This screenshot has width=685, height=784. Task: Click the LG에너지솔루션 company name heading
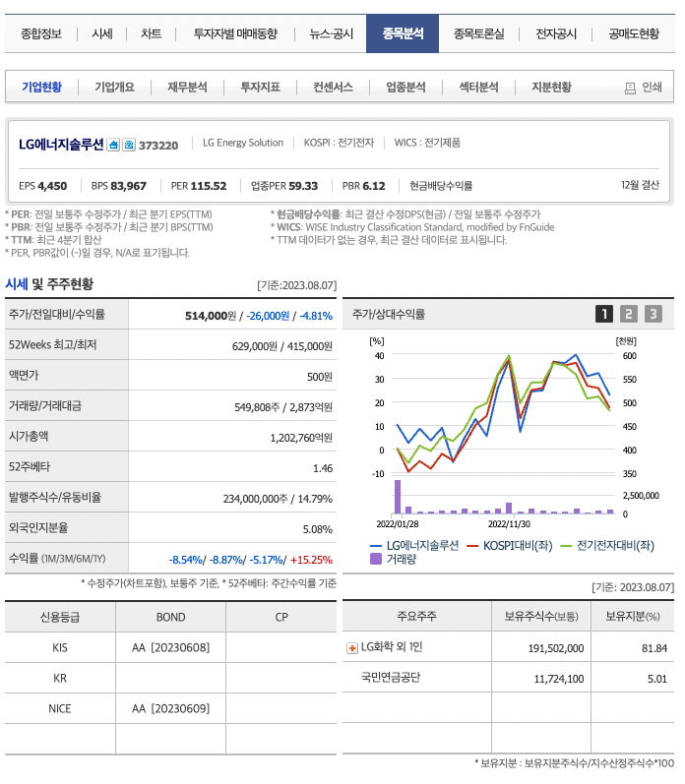tap(61, 145)
